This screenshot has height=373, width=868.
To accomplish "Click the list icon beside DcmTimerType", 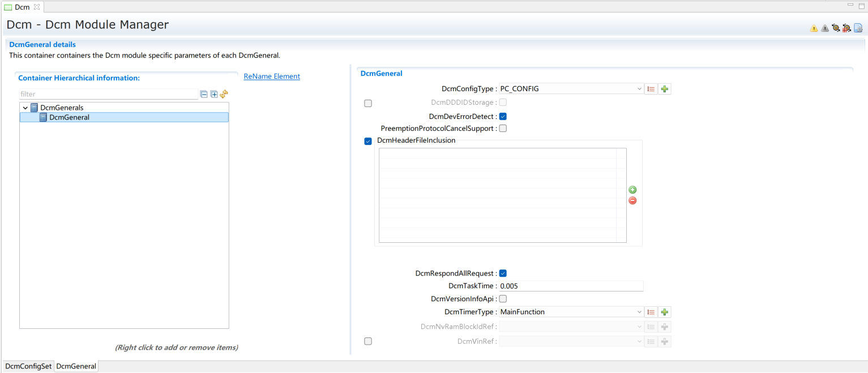I will pyautogui.click(x=651, y=312).
